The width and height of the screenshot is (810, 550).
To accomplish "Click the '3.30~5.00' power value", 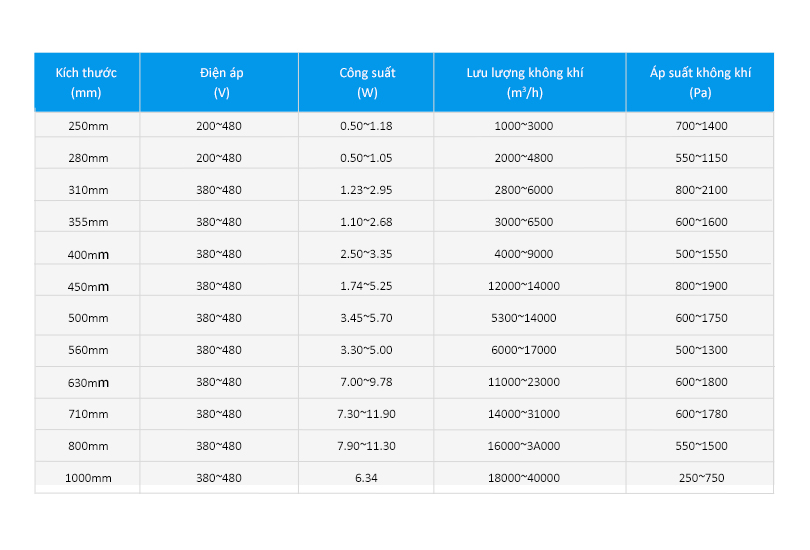I will click(x=366, y=350).
